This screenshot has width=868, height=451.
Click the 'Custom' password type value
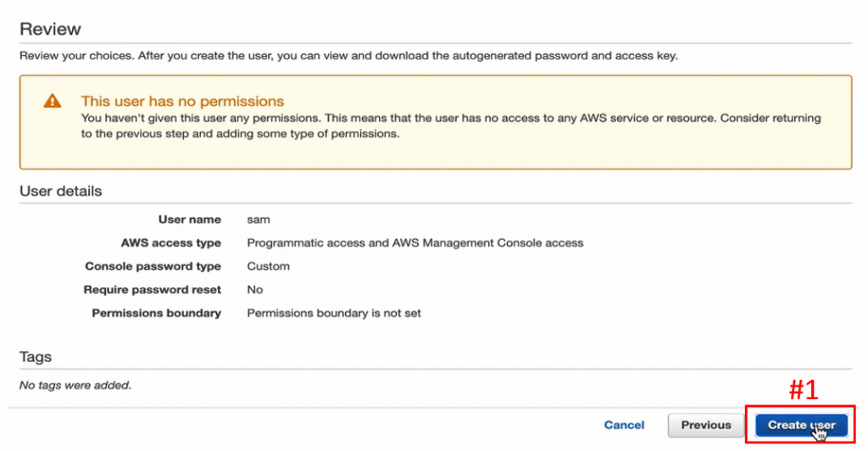coord(268,266)
